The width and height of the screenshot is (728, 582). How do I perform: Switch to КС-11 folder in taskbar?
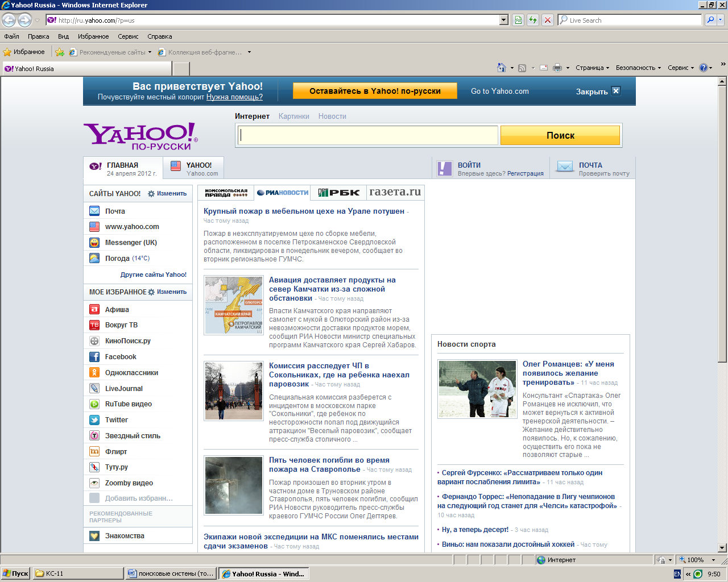point(78,573)
